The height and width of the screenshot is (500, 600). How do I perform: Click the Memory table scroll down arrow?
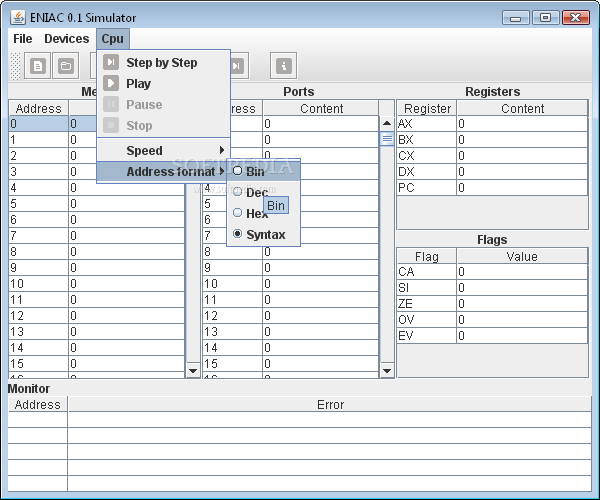tap(193, 370)
